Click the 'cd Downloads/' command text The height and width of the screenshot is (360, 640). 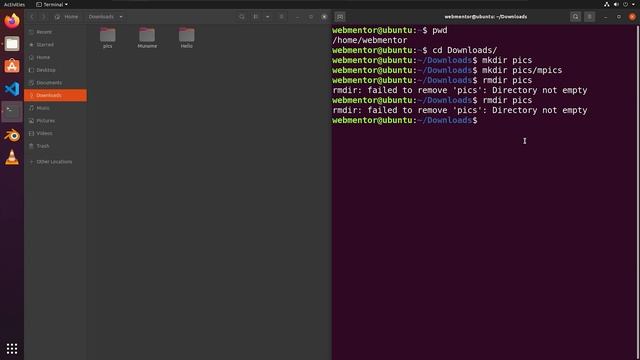pyautogui.click(x=464, y=50)
